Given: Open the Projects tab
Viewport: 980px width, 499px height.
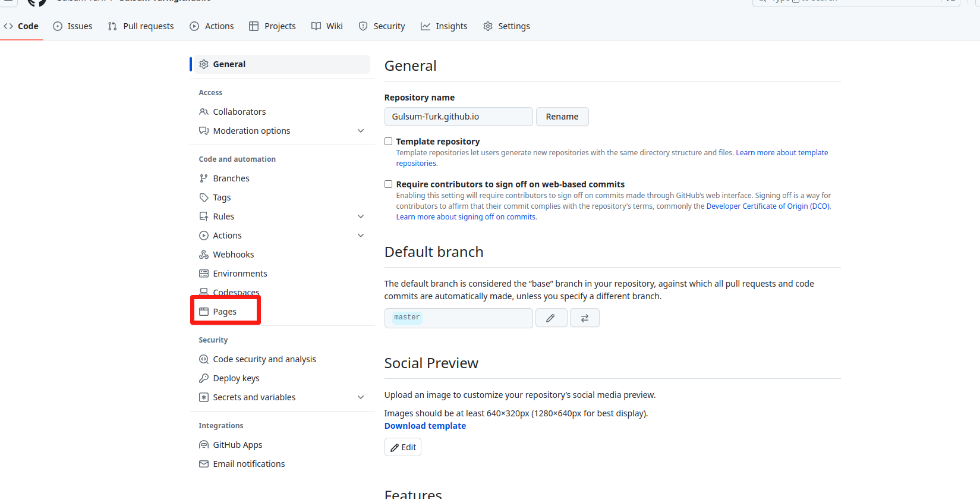Looking at the screenshot, I should point(272,26).
